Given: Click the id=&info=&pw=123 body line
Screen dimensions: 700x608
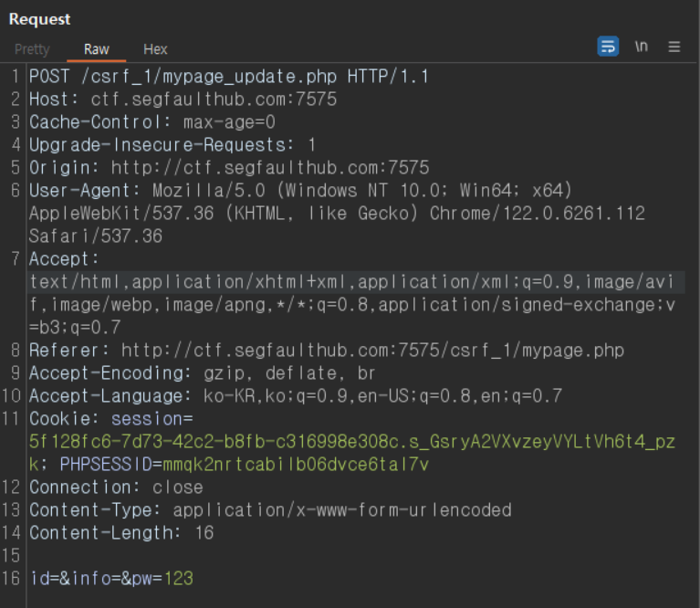Looking at the screenshot, I should pos(111,579).
